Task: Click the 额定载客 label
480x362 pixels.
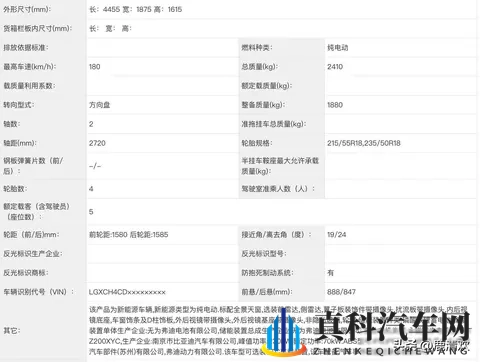Action: (x=37, y=212)
